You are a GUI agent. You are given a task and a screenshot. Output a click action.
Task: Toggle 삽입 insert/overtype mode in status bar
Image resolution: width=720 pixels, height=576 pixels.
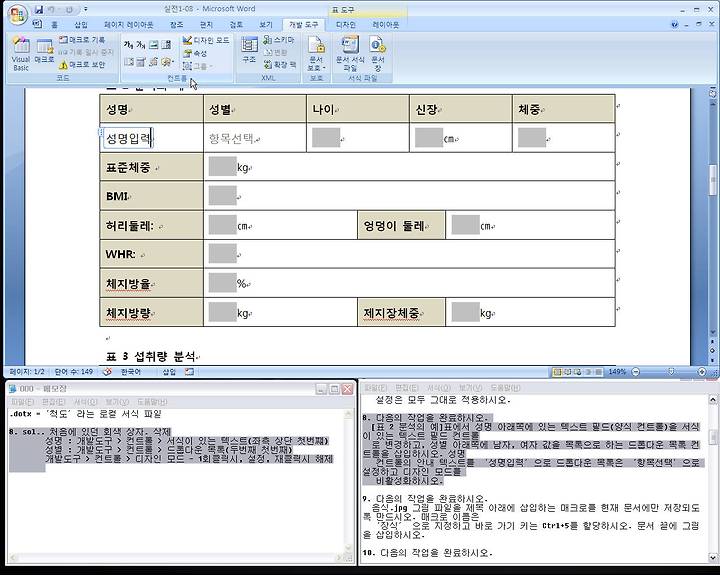tap(169, 372)
